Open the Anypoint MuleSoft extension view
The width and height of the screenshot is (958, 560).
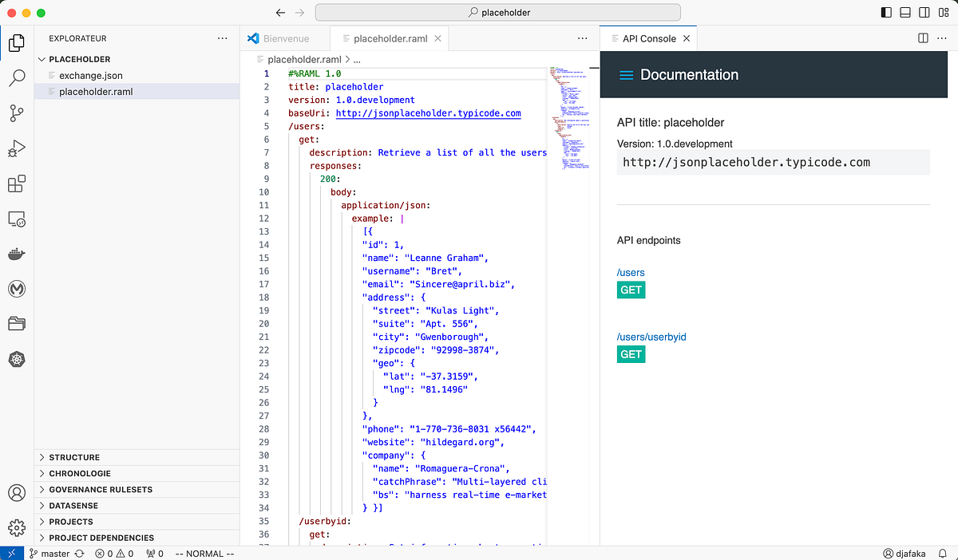[x=16, y=289]
